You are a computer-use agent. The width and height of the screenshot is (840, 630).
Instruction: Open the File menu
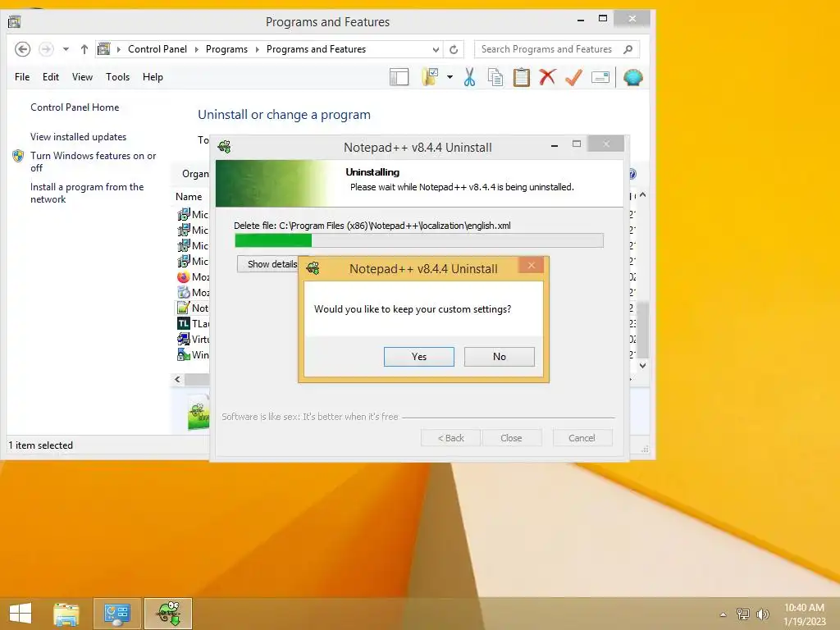coord(22,77)
